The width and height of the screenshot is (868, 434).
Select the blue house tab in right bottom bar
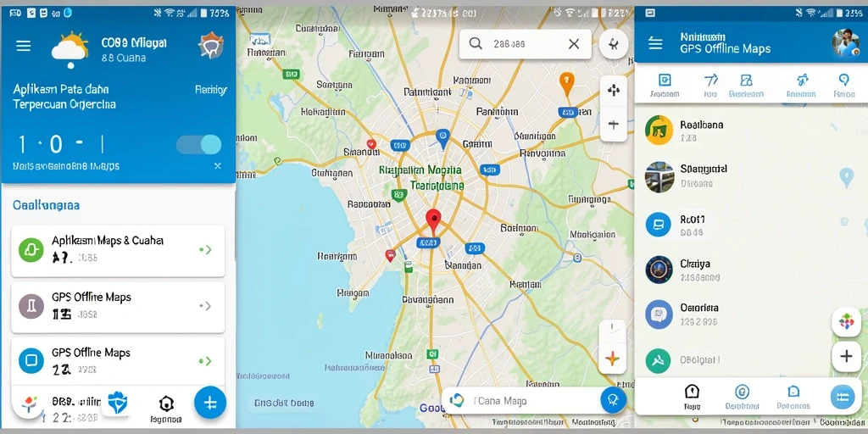click(x=793, y=397)
